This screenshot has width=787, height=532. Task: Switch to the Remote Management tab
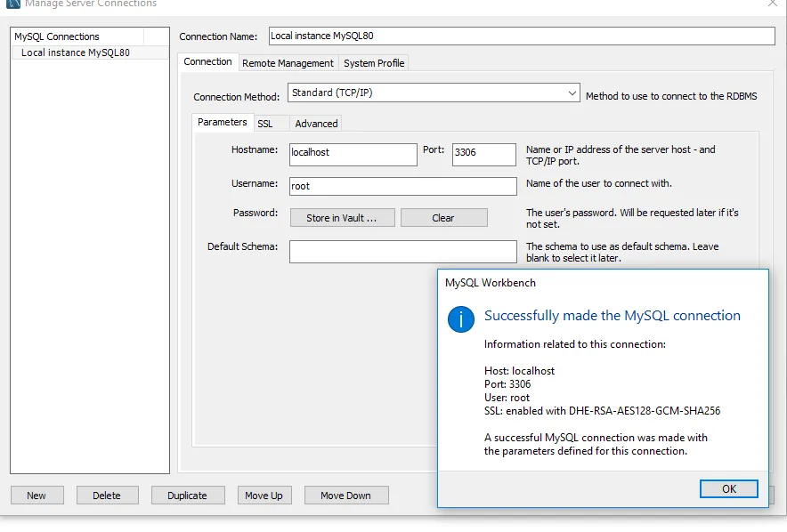[x=288, y=63]
